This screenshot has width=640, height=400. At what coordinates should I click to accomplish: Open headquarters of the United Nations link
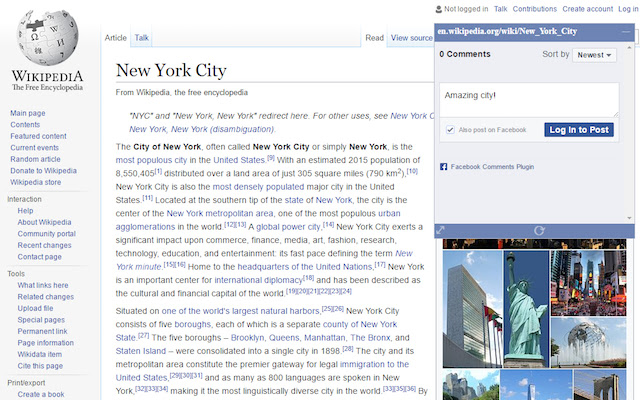coord(305,267)
